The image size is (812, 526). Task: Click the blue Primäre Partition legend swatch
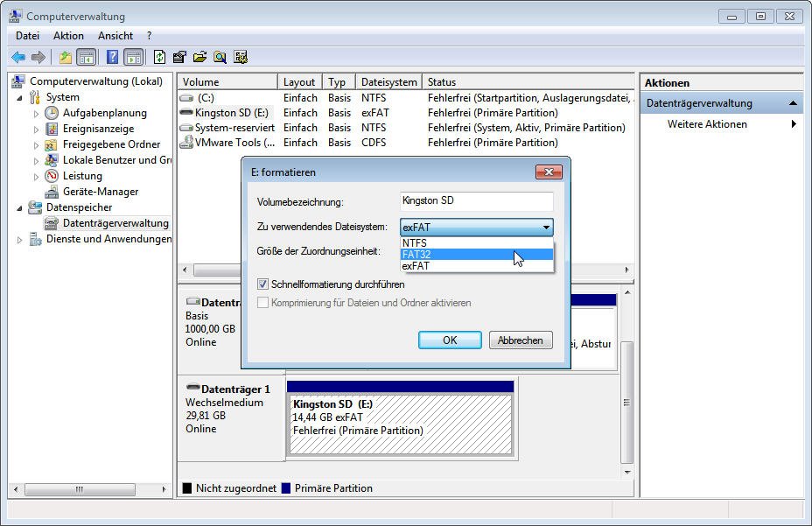(x=286, y=488)
